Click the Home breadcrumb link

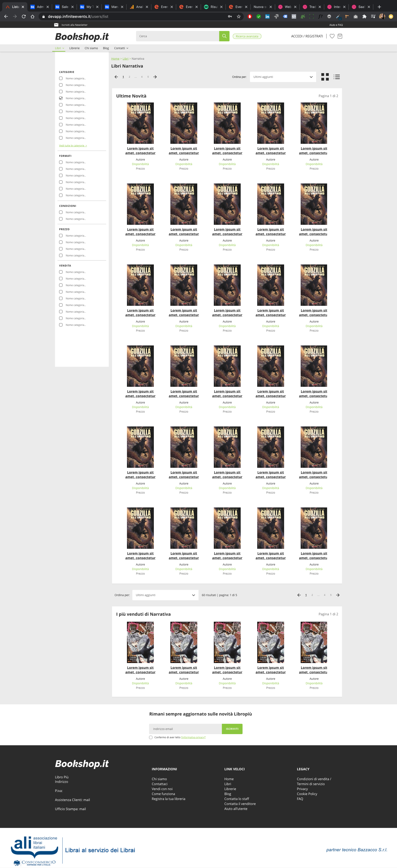click(115, 59)
